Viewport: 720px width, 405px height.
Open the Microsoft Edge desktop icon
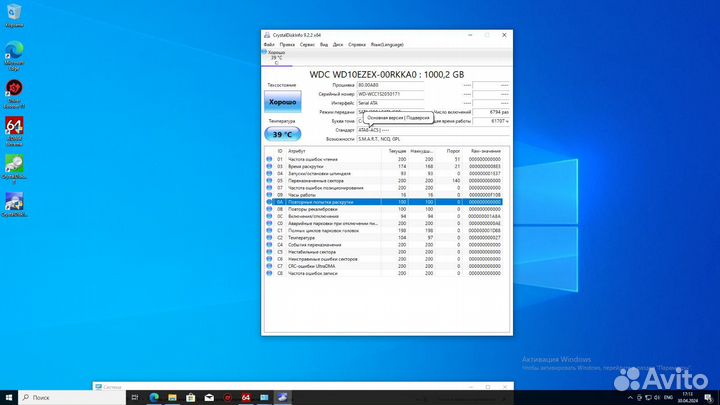14,56
